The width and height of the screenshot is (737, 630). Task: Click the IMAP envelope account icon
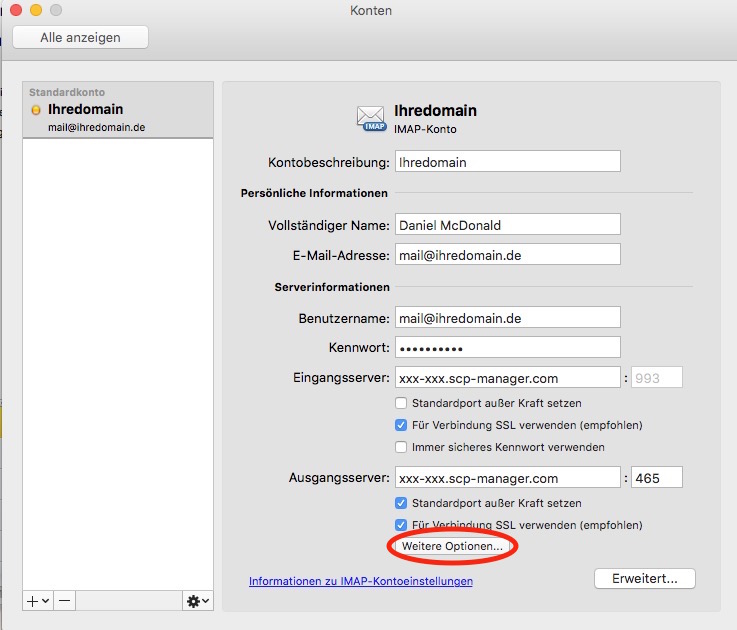pos(371,118)
